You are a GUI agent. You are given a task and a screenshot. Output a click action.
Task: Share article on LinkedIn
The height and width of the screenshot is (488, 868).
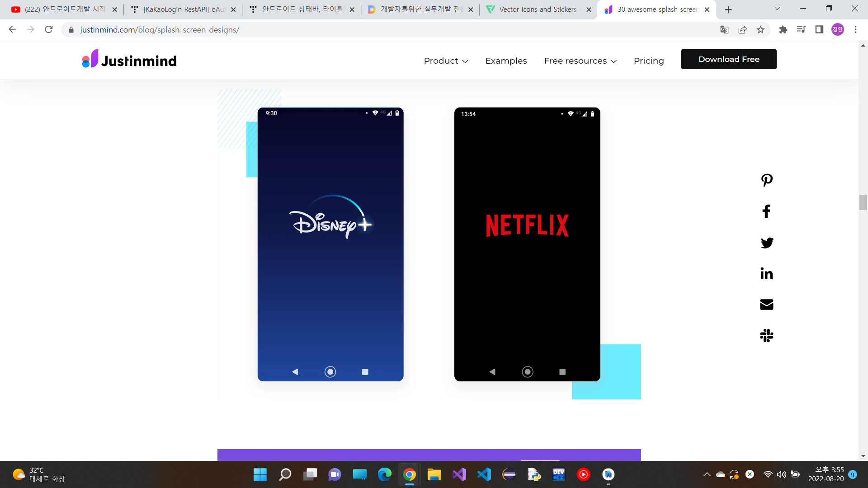(x=767, y=273)
